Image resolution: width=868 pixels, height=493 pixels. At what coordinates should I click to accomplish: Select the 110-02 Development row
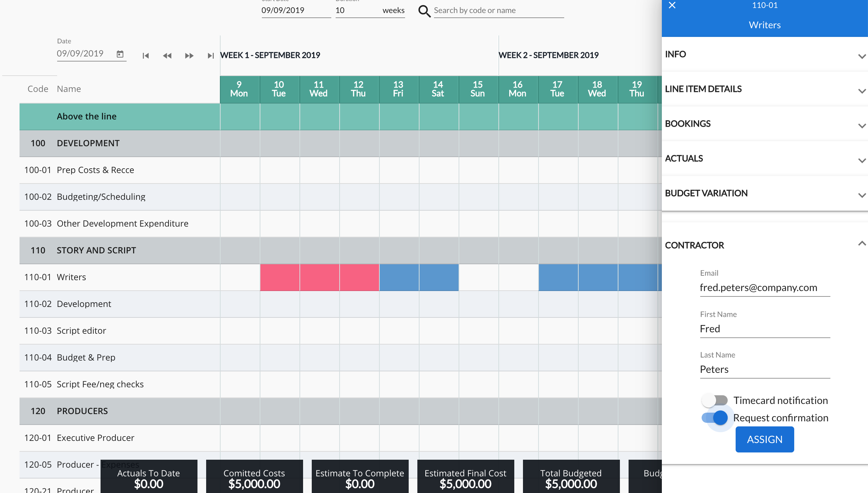tap(84, 304)
